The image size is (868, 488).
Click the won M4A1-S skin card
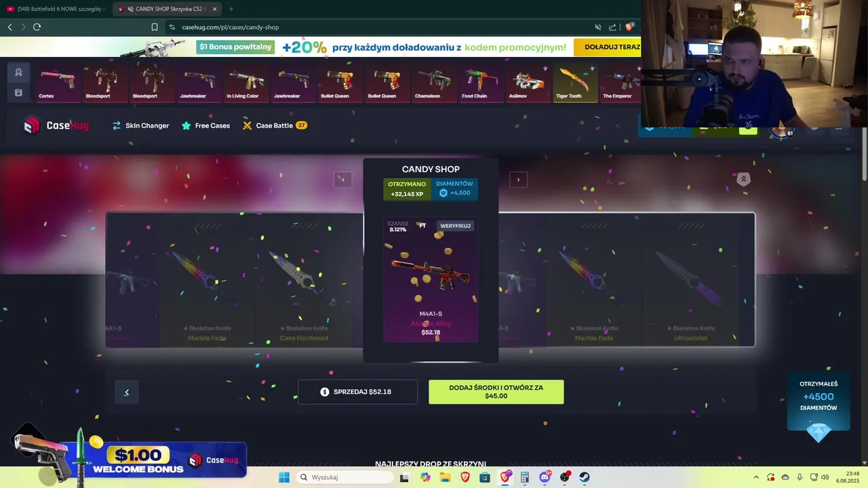coord(431,279)
